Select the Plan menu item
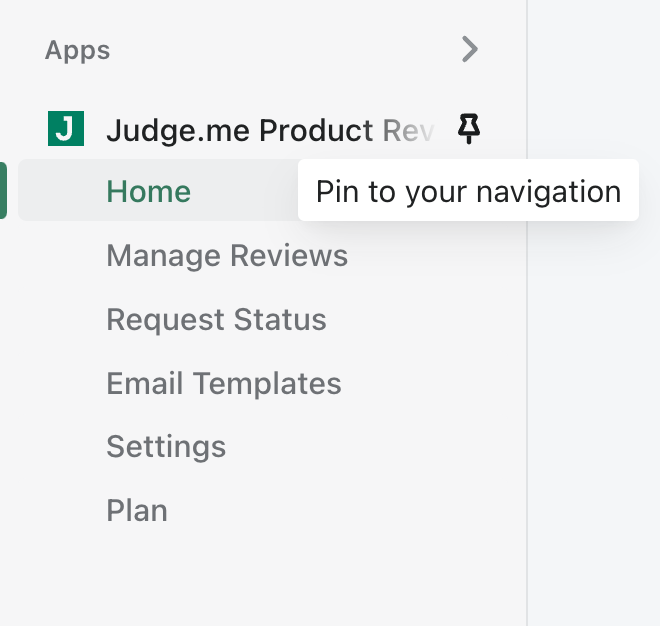This screenshot has width=660, height=626. coord(137,510)
